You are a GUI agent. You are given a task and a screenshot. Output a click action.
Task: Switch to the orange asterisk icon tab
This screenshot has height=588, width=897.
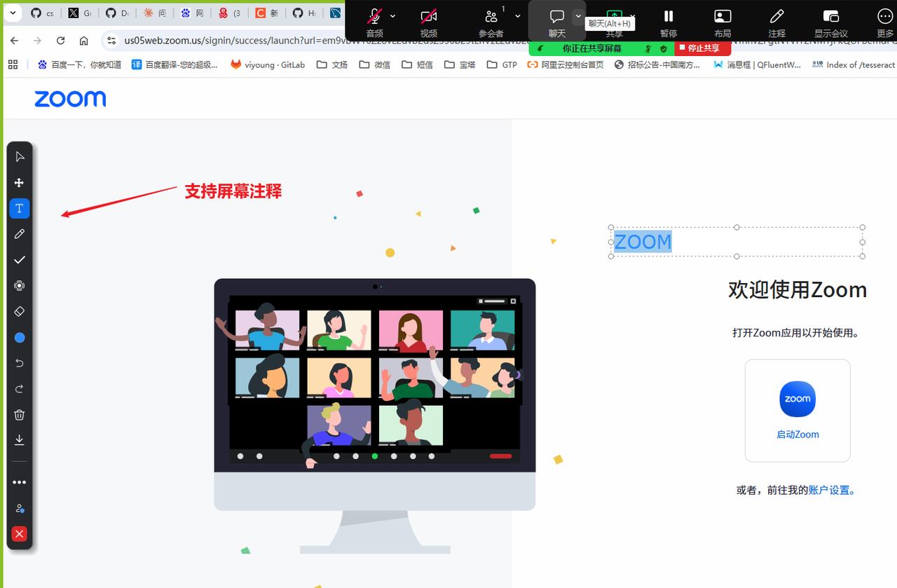154,13
